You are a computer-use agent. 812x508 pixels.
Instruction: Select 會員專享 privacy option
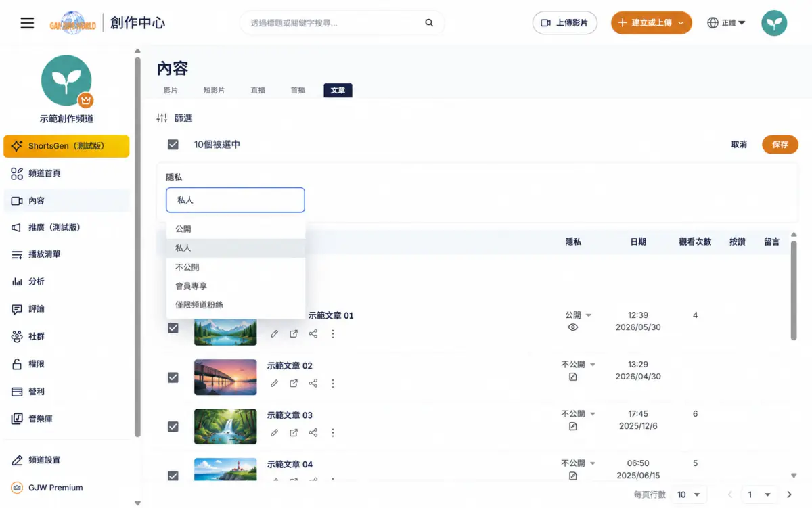pos(235,286)
